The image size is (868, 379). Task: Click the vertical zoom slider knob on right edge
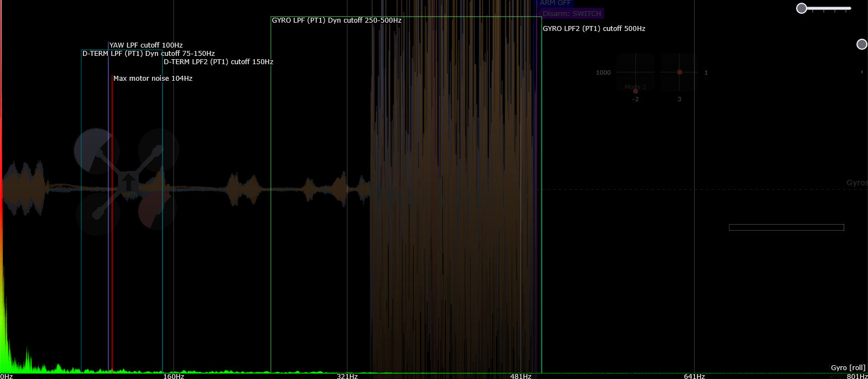[x=861, y=44]
